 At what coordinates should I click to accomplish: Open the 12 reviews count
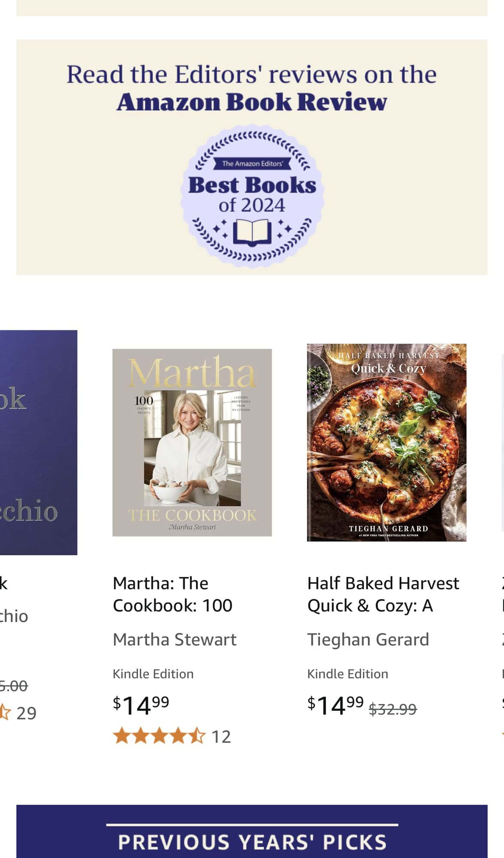(x=221, y=737)
